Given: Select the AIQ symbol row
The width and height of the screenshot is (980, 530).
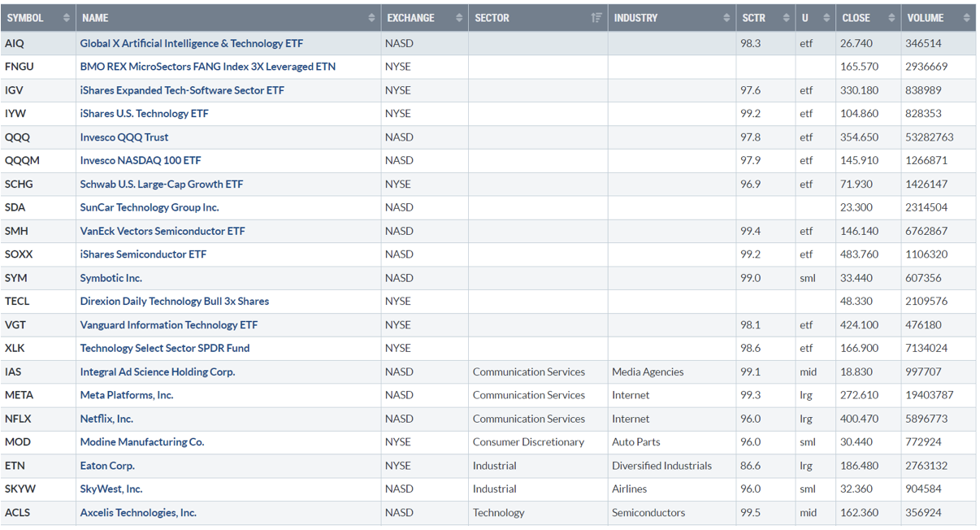Looking at the screenshot, I should pyautogui.click(x=15, y=44).
